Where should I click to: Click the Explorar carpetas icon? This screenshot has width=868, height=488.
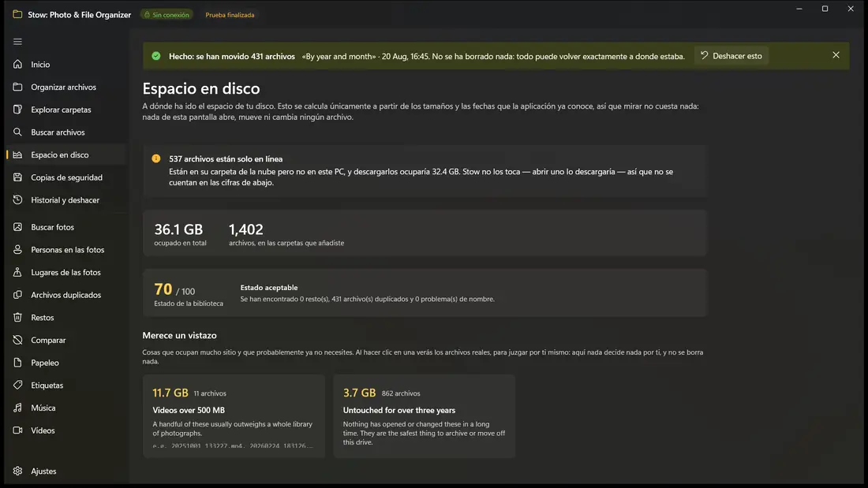click(x=17, y=110)
